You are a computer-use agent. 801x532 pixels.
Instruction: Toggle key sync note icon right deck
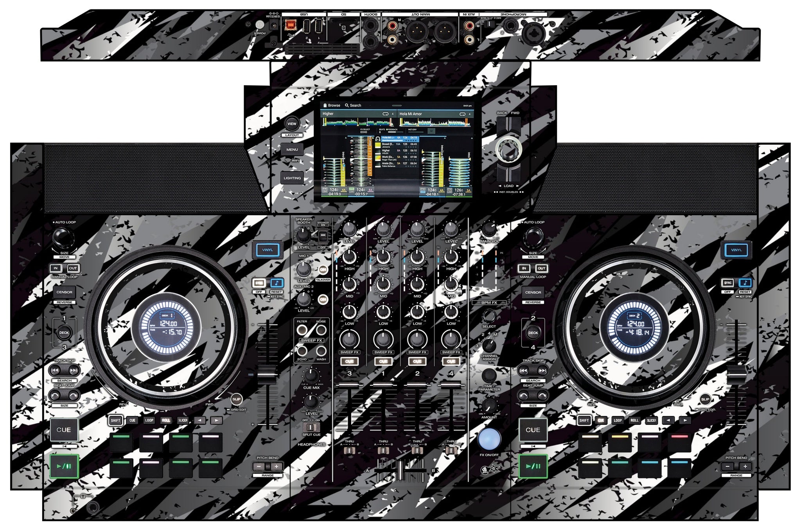[745, 283]
